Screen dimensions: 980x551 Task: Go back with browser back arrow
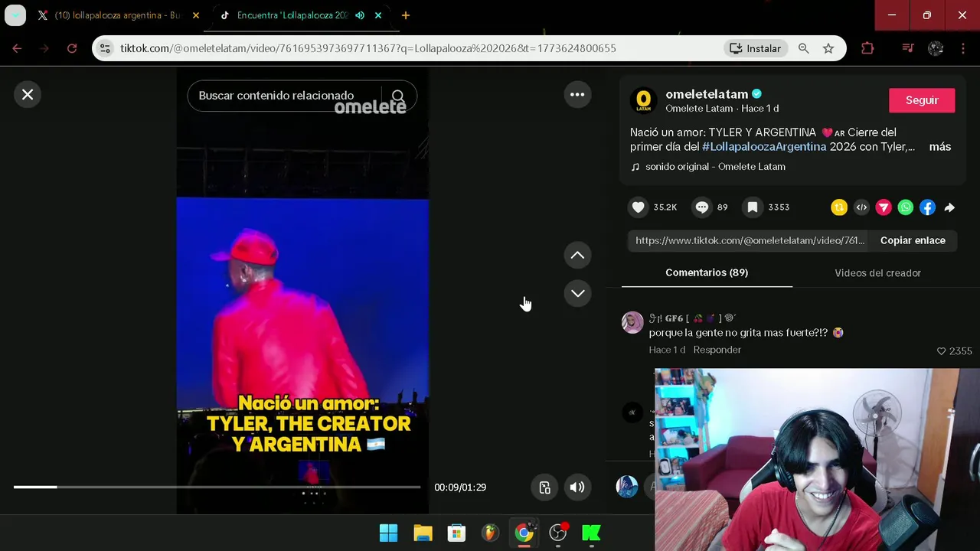pyautogui.click(x=17, y=48)
